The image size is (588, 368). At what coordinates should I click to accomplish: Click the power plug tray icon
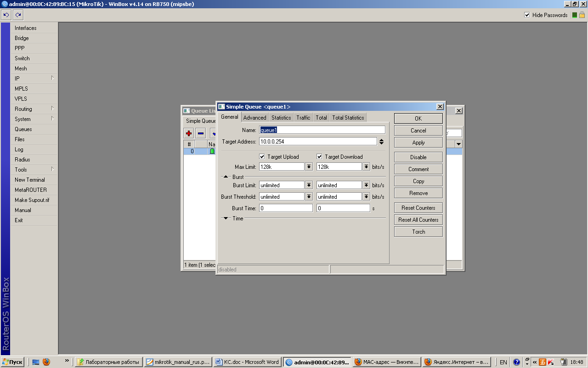pos(563,362)
